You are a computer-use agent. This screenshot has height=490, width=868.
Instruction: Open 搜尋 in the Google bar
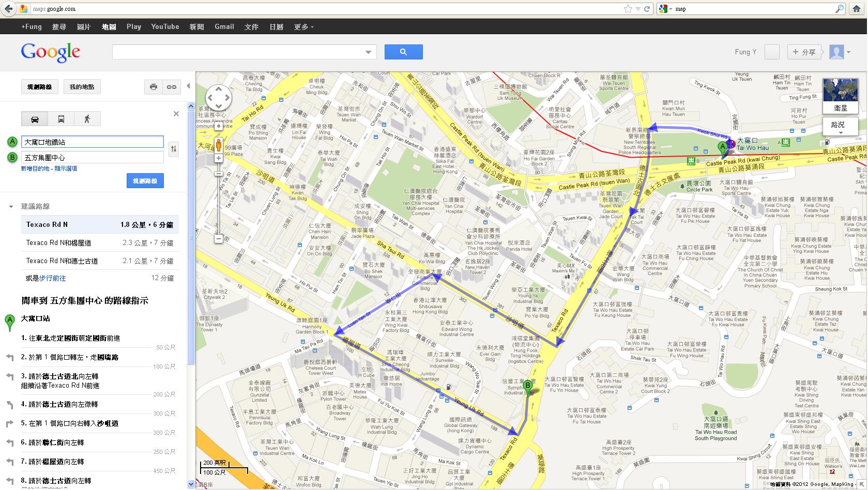click(59, 27)
